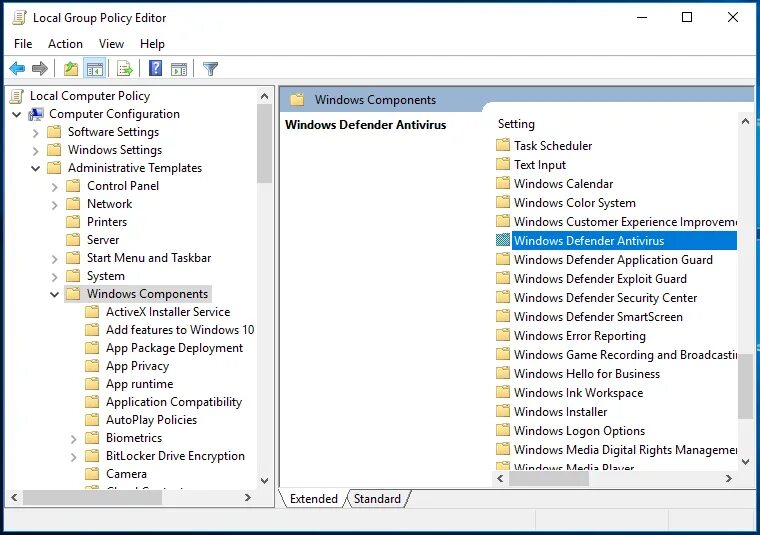Expand the Start Menu and Taskbar node
Viewport: 760px width, 535px height.
(54, 259)
